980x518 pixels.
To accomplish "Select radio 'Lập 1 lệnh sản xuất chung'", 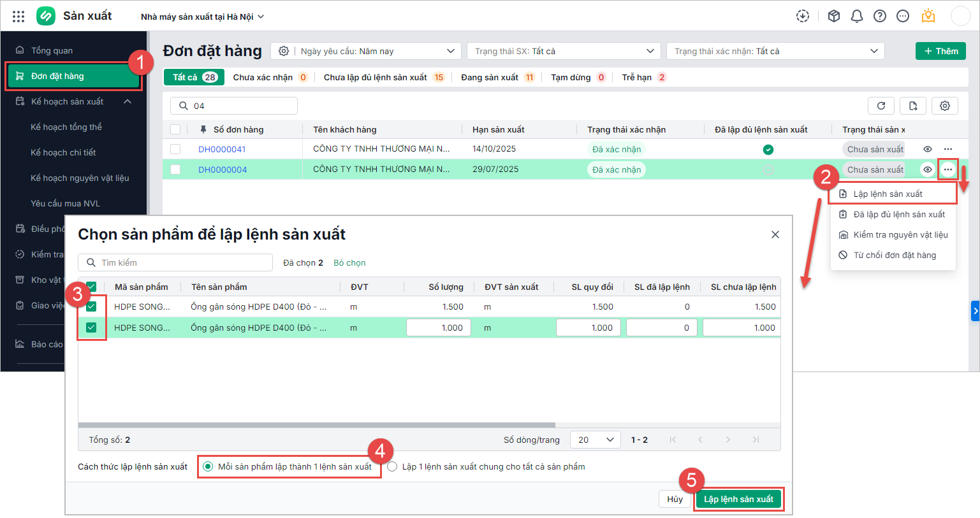I will click(392, 467).
